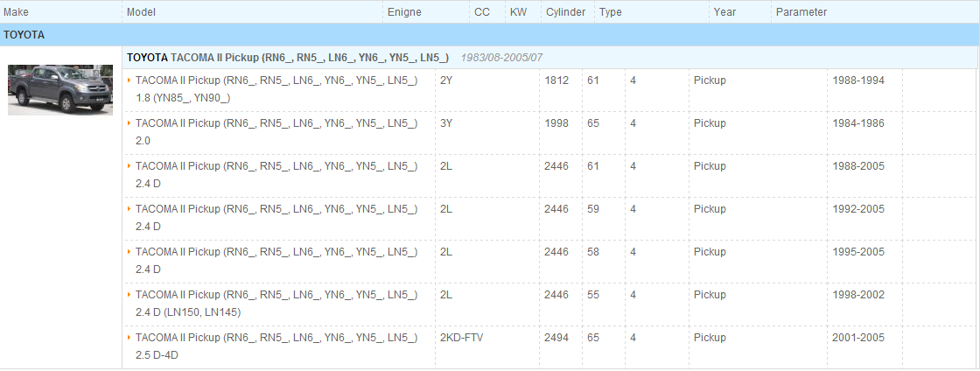Viewport: 980px width, 371px height.
Task: Open TACOMA II Pickup 2.5 D-4D link
Action: pyautogui.click(x=276, y=346)
